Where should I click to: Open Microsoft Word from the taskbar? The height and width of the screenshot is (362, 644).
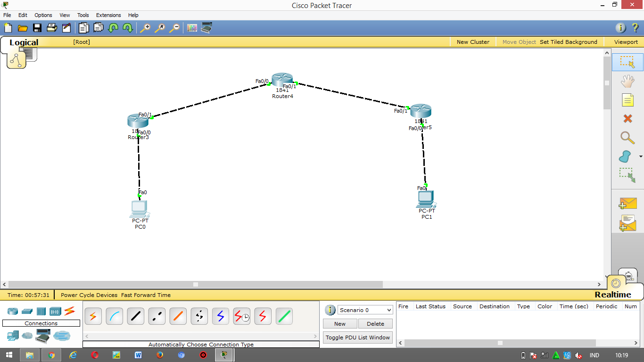[x=138, y=355]
